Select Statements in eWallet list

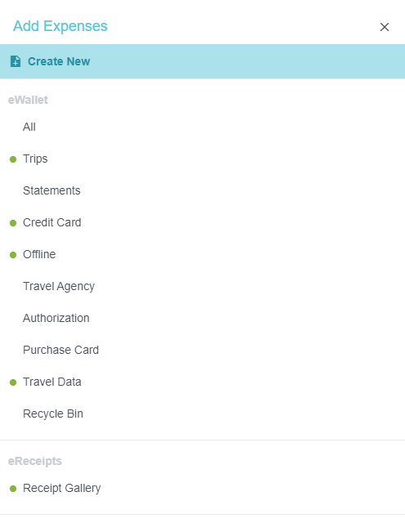tap(51, 190)
